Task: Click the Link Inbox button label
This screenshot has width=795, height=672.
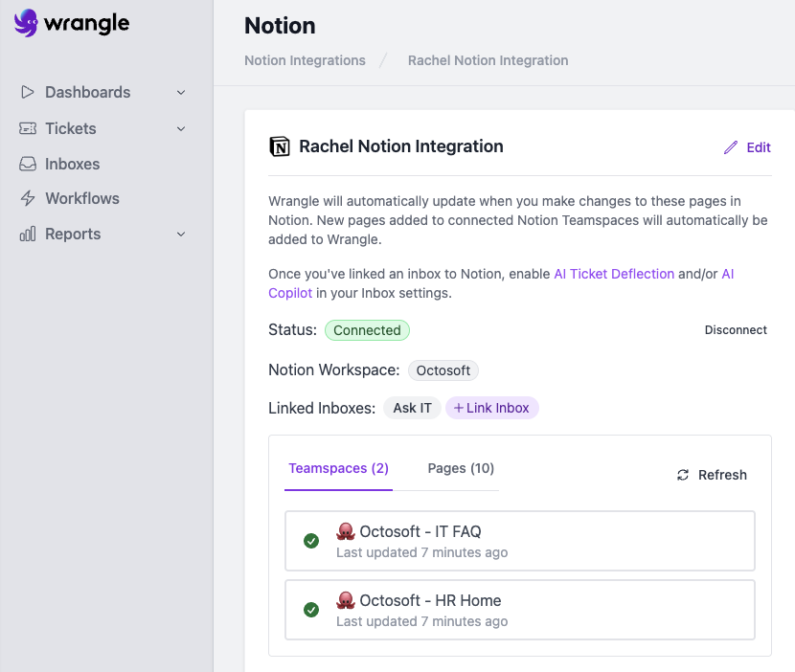Action: (497, 408)
